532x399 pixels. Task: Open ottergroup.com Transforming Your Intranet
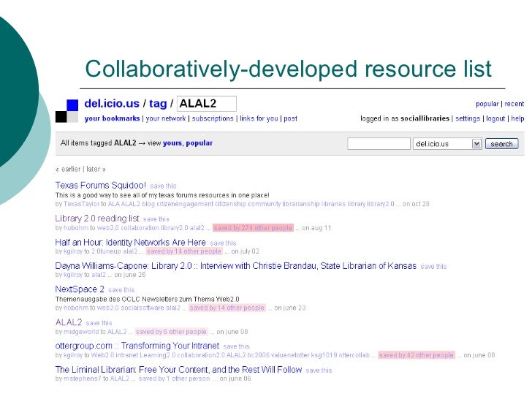coord(137,346)
